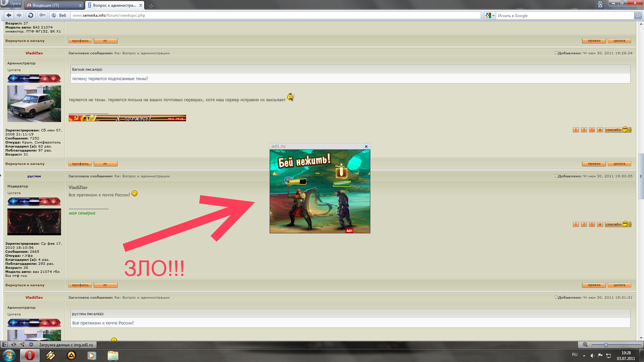Click Вернуться к началу under рустем's post

pyautogui.click(x=25, y=285)
